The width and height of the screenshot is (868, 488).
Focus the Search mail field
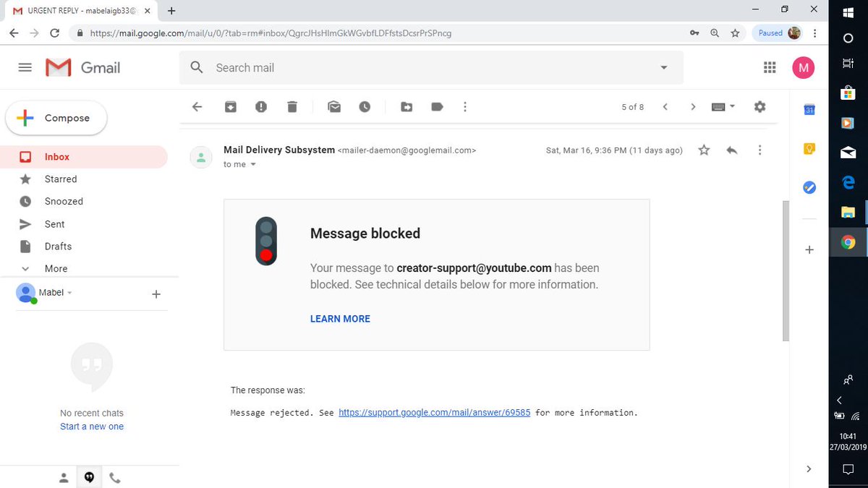click(431, 67)
